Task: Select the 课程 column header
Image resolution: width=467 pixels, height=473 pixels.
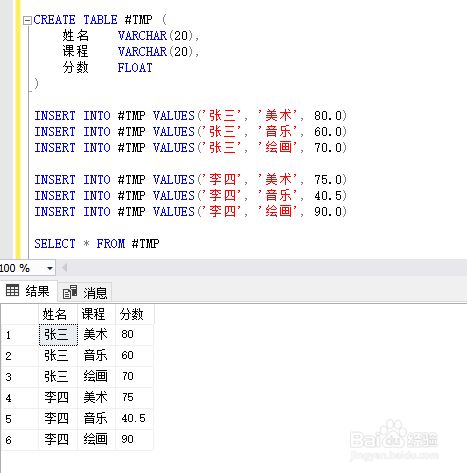Action: tap(96, 314)
